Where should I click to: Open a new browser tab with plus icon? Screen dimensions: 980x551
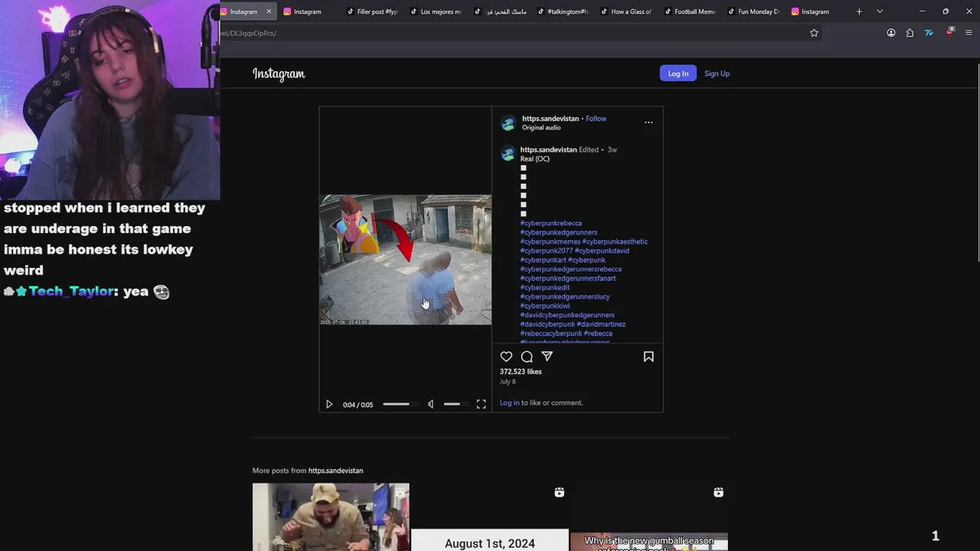(859, 11)
